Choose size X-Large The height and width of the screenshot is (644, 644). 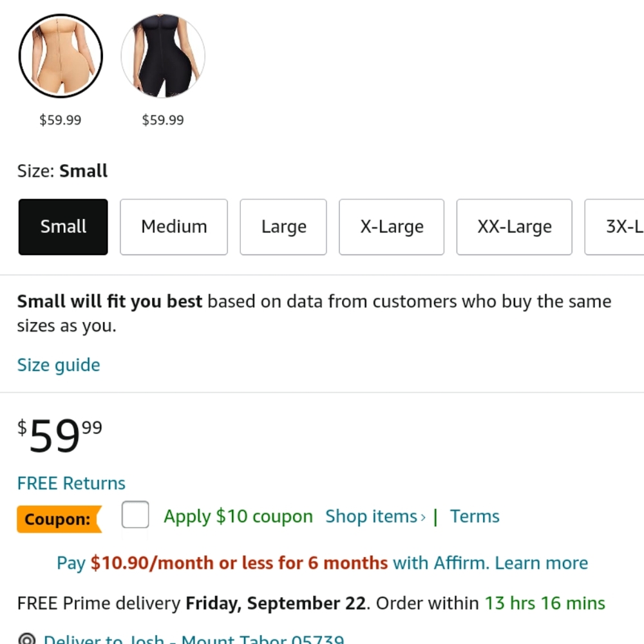[x=392, y=227]
